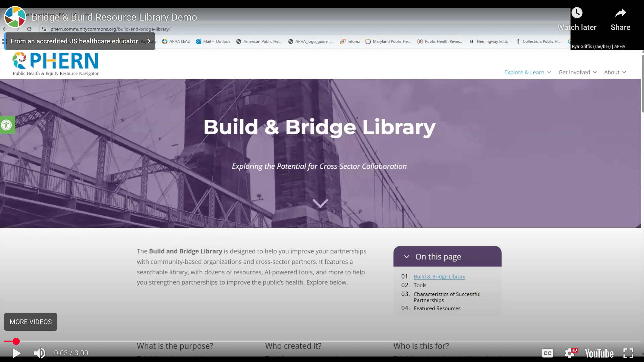The height and width of the screenshot is (362, 644).
Task: Click the Build & Bridge Library link
Action: [x=439, y=277]
